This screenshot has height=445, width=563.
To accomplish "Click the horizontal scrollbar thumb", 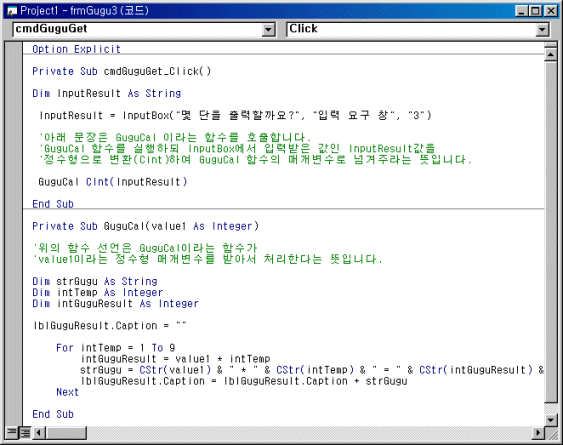I will coord(66,432).
